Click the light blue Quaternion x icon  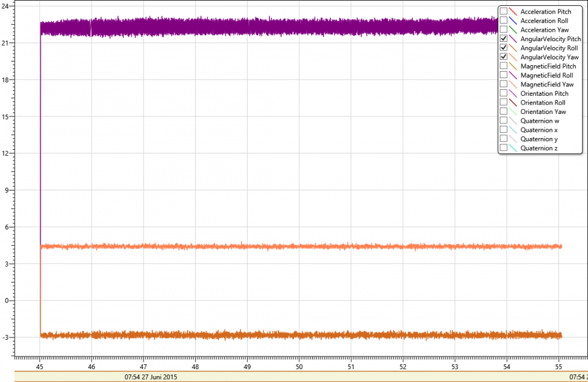[x=513, y=130]
